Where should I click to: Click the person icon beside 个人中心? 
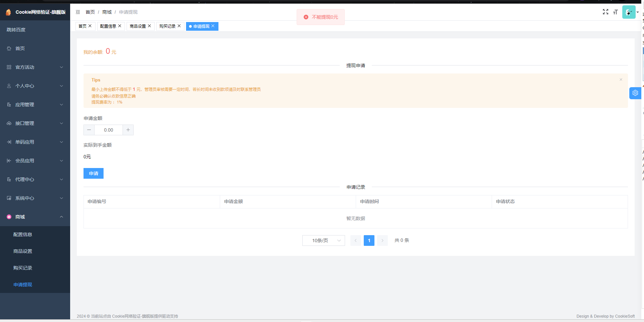pyautogui.click(x=9, y=86)
